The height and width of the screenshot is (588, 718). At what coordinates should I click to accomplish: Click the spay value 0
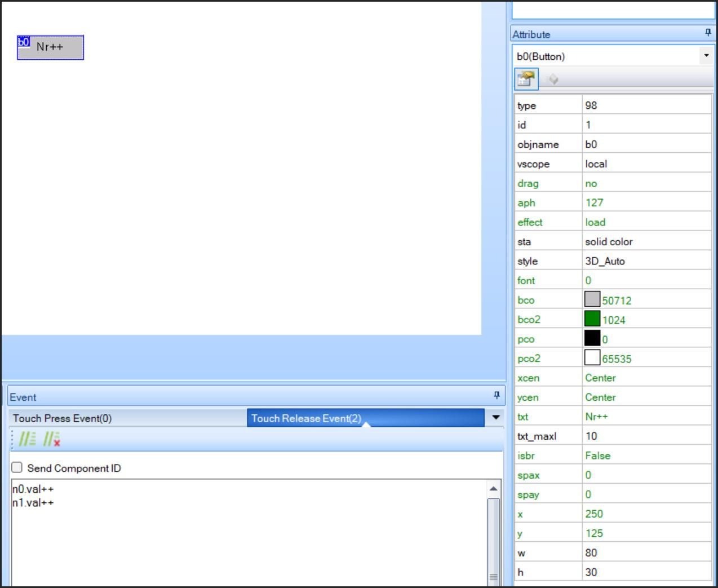click(x=646, y=494)
